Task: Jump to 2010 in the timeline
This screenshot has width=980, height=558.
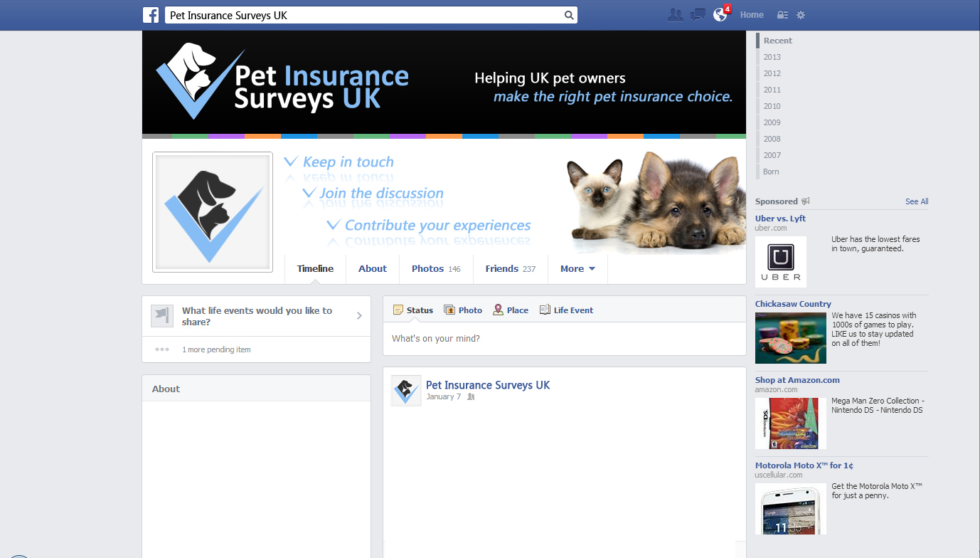Action: pyautogui.click(x=772, y=106)
